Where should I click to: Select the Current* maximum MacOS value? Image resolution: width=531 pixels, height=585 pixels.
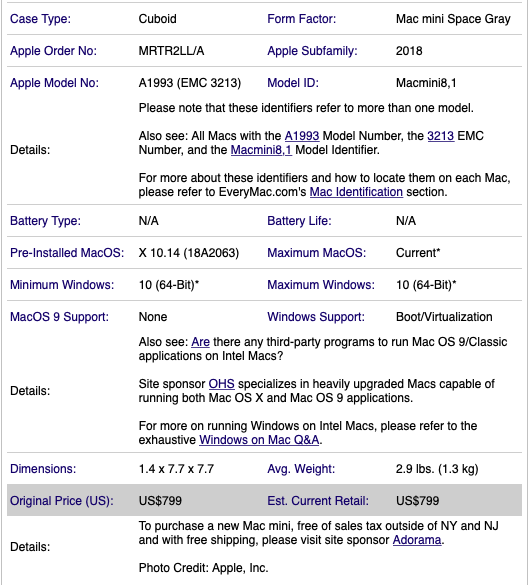click(418, 253)
